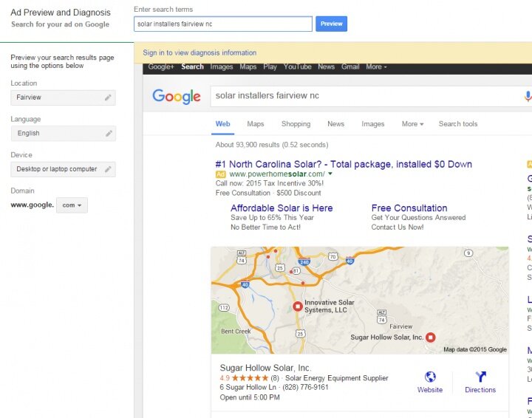Expand the More menu in black bar
Viewport: 532px width, 418px height.
tap(376, 66)
